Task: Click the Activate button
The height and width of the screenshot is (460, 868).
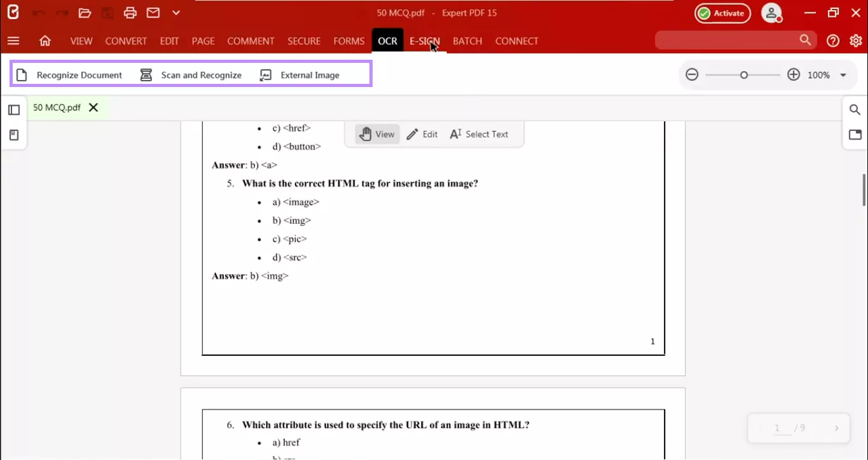Action: (x=722, y=13)
